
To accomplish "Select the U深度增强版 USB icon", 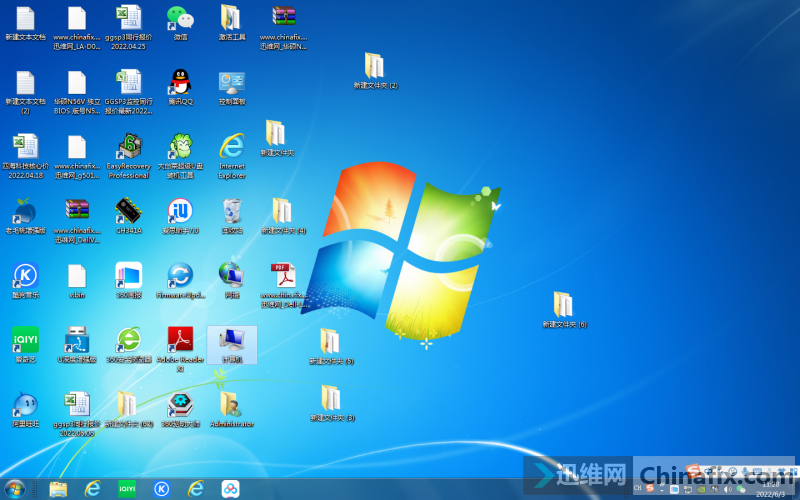I will pyautogui.click(x=77, y=344).
